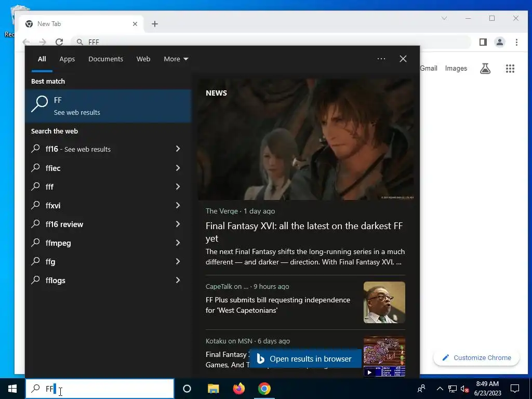Select the ff16 web suggestion
The height and width of the screenshot is (399, 532).
click(78, 149)
